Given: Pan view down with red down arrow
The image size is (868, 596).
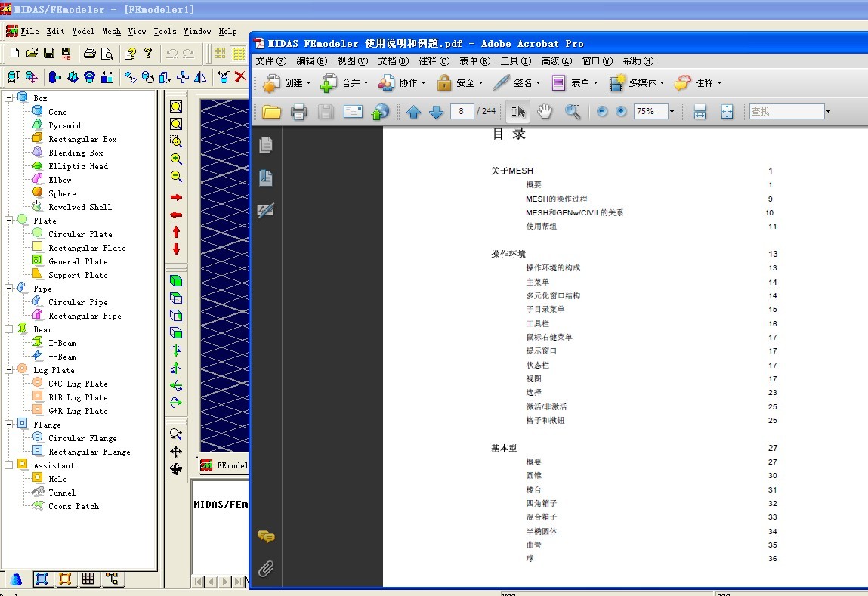Looking at the screenshot, I should point(176,249).
